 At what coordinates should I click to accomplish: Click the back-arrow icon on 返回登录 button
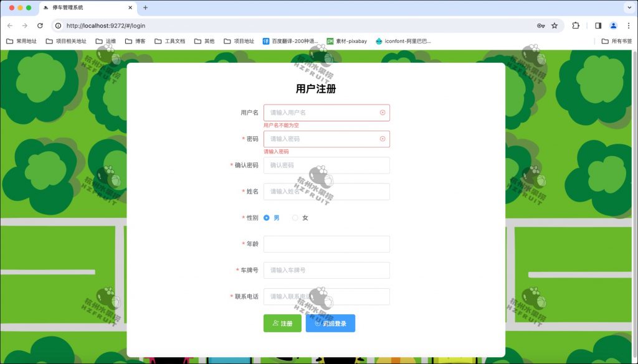(x=318, y=323)
